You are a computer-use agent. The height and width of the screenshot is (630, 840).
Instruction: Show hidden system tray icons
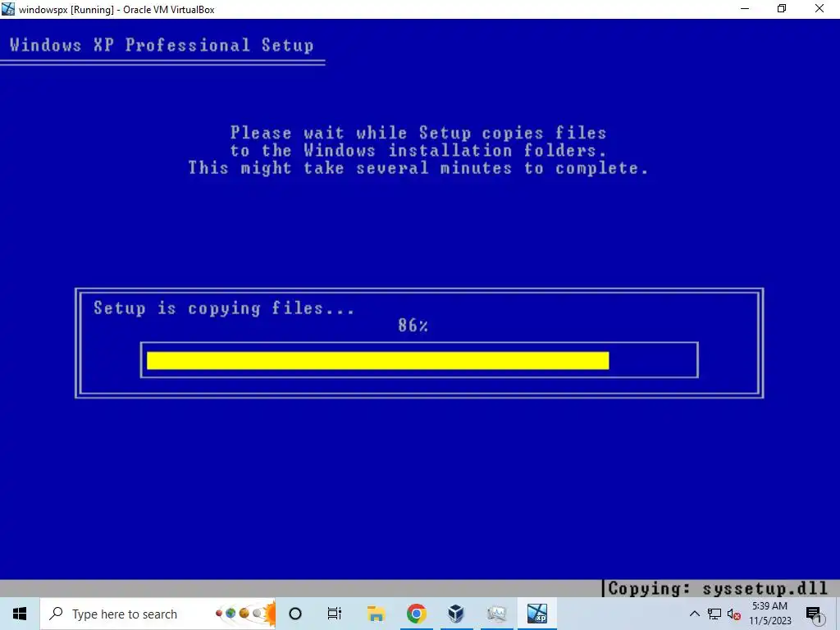pyautogui.click(x=694, y=614)
